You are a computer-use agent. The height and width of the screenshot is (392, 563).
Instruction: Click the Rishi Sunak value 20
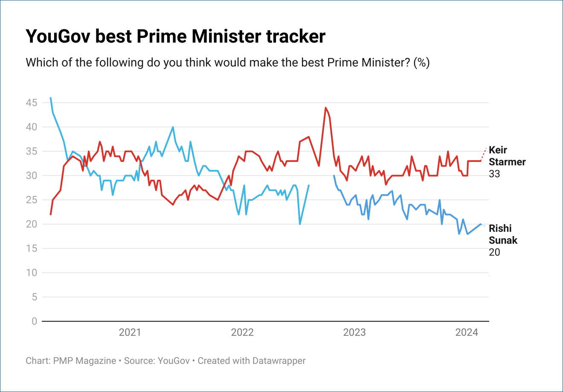point(494,252)
